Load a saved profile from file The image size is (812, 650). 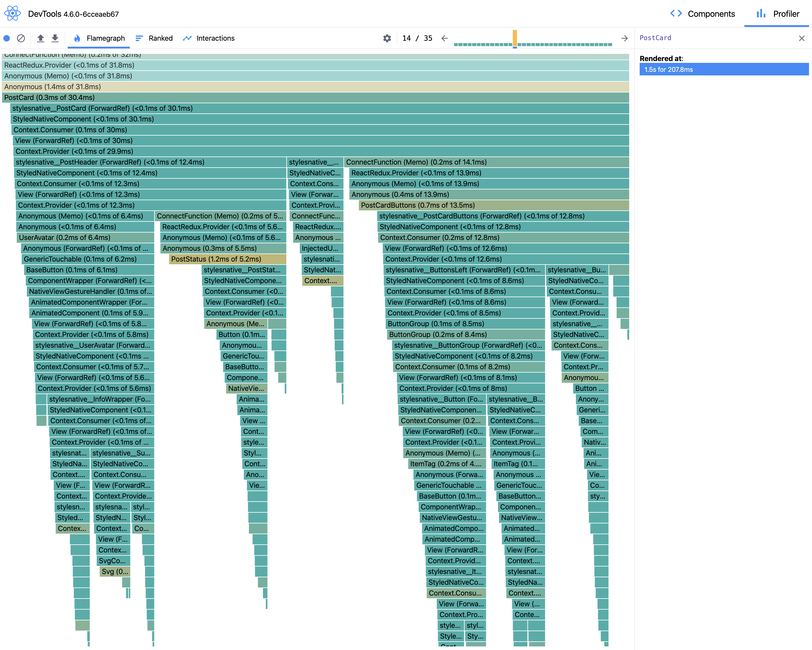pyautogui.click(x=41, y=38)
